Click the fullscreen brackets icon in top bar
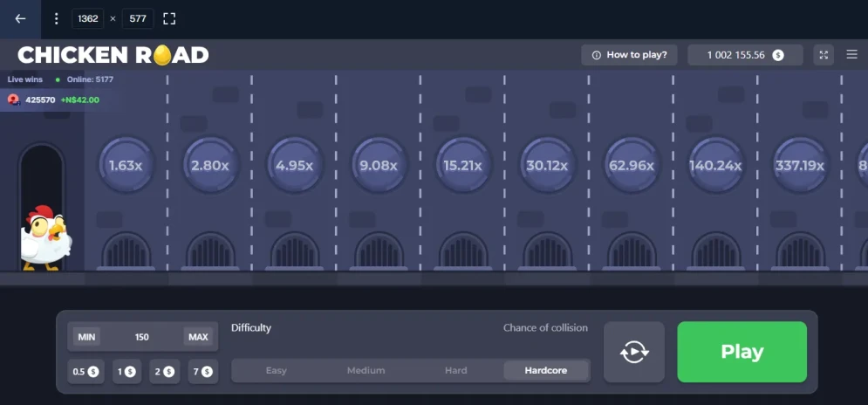868x405 pixels. [169, 18]
